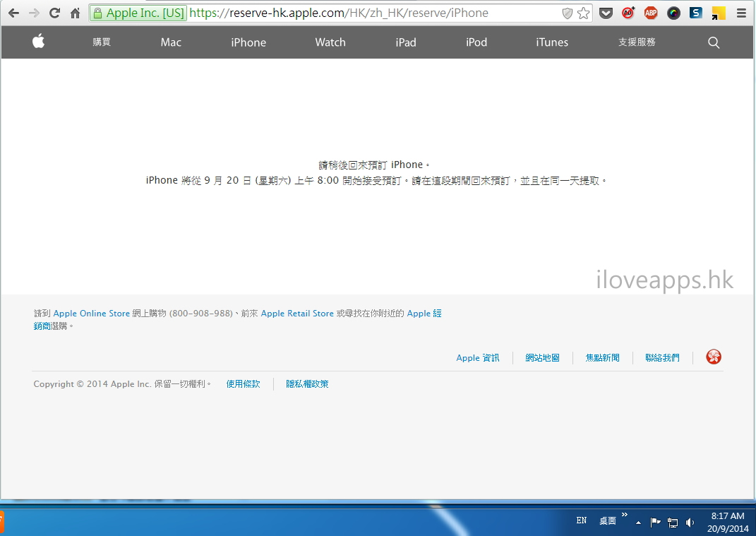The width and height of the screenshot is (756, 536).
Task: Open the Apple site search magnifier
Action: pos(714,42)
